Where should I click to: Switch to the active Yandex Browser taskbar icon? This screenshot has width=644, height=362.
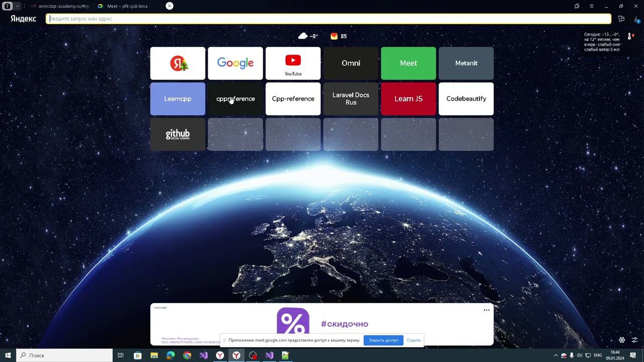tap(236, 355)
